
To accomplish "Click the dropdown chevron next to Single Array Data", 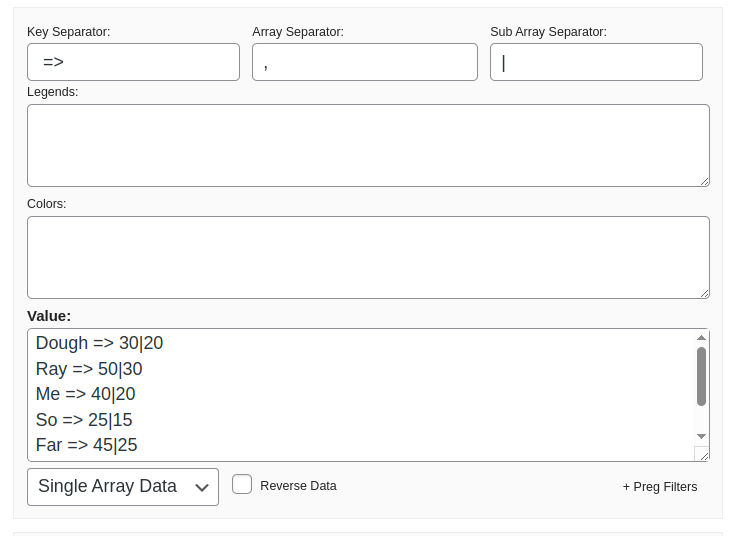I will pyautogui.click(x=202, y=488).
